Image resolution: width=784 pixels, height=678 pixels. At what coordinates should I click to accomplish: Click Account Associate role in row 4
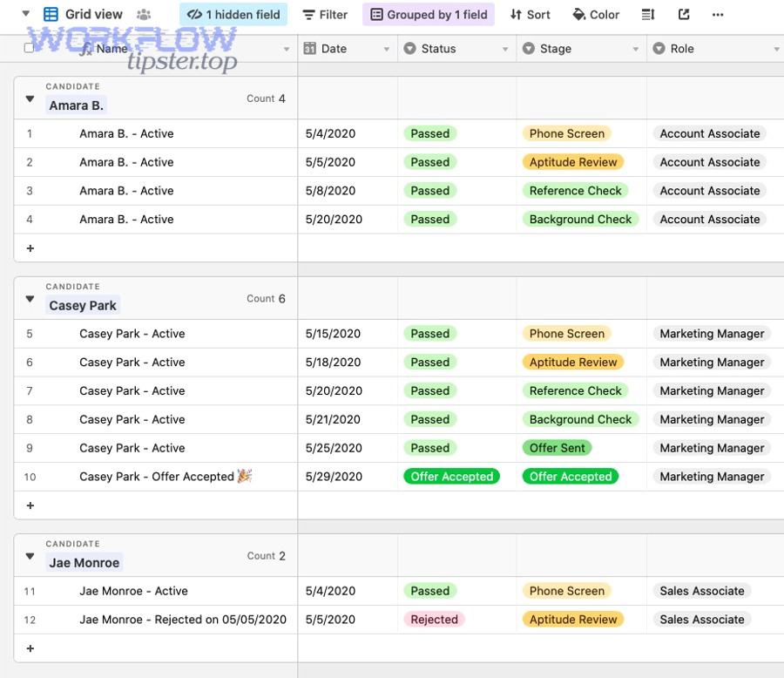pos(709,219)
